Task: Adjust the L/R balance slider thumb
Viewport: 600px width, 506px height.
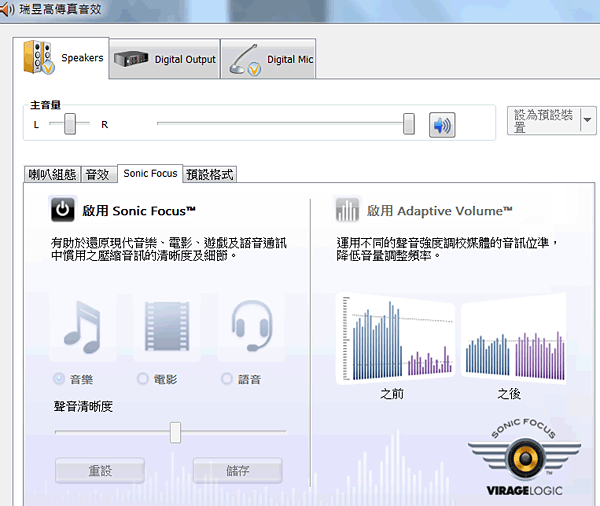Action: click(x=70, y=124)
